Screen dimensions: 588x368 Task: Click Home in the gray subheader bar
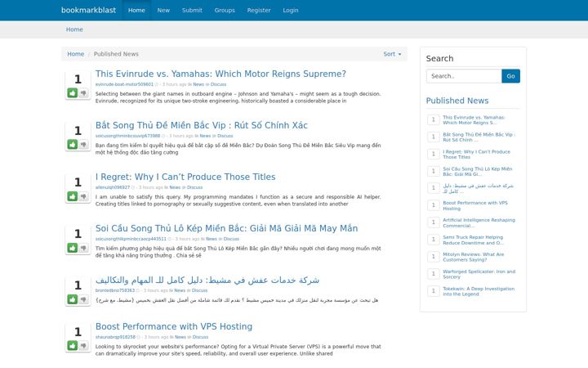click(74, 29)
